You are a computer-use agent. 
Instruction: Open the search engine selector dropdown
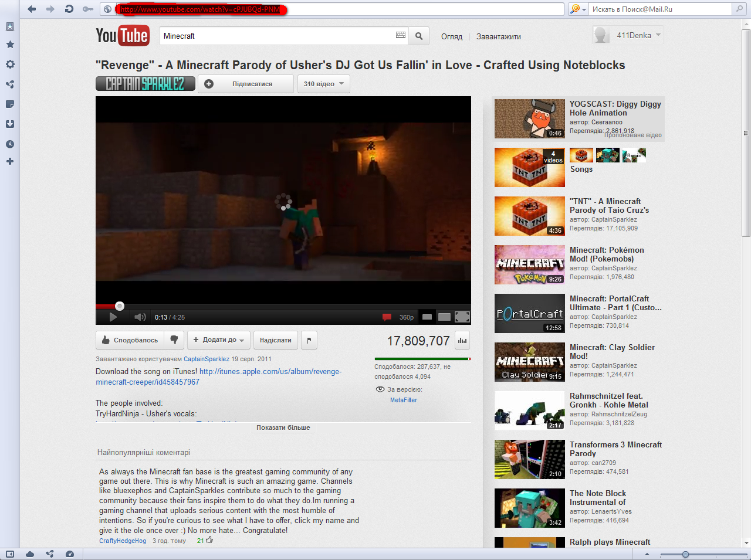tap(579, 9)
